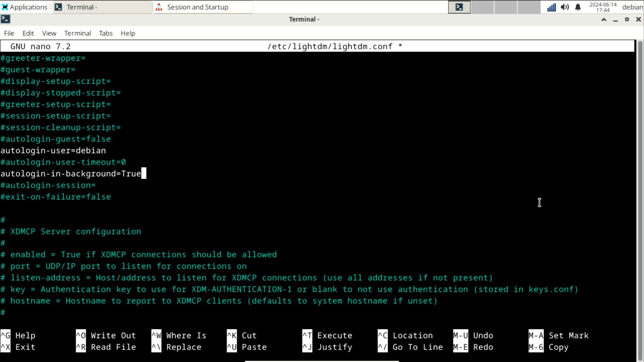
Task: Open the notifications bell icon
Action: pyautogui.click(x=578, y=7)
